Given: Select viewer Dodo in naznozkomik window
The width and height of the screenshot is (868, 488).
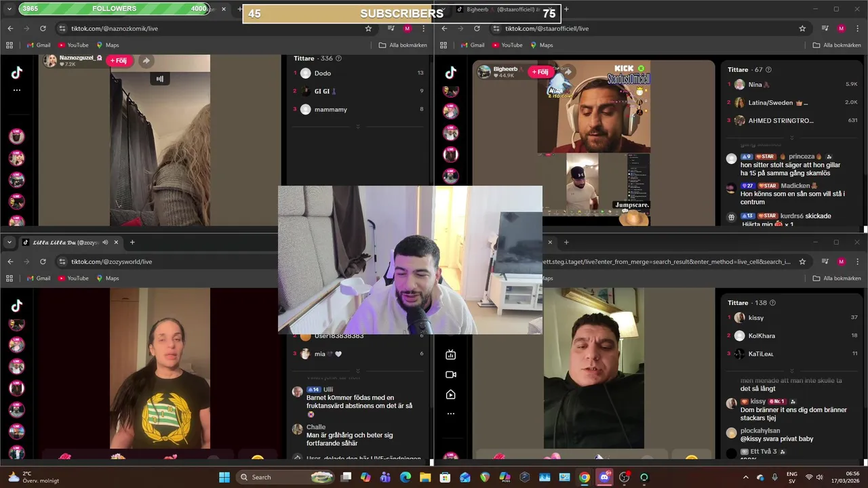Looking at the screenshot, I should click(323, 73).
